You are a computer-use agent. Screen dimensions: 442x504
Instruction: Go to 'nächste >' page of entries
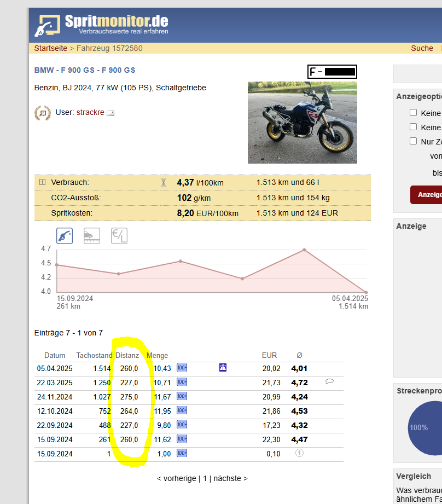(230, 478)
